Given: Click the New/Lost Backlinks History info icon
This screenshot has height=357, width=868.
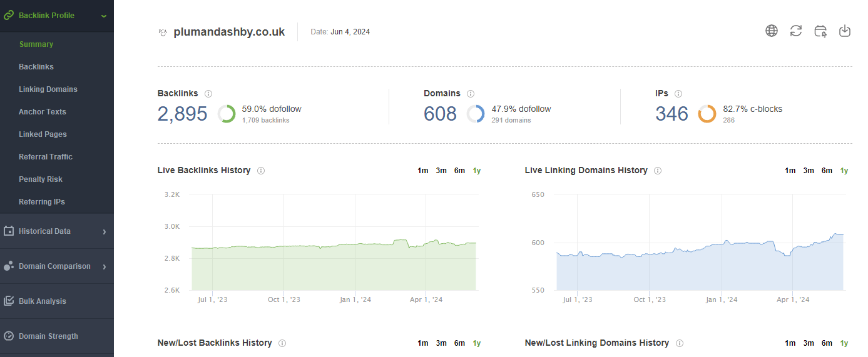Looking at the screenshot, I should click(282, 343).
